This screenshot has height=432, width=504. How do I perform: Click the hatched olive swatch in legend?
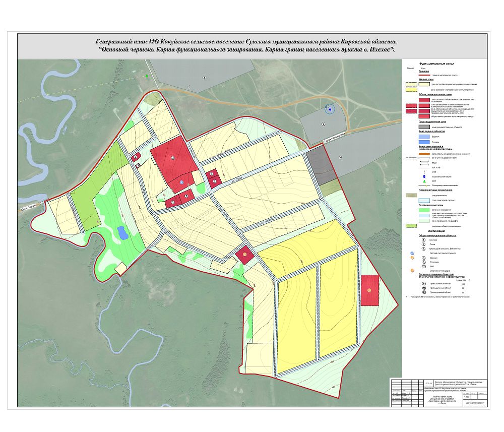coord(412,195)
